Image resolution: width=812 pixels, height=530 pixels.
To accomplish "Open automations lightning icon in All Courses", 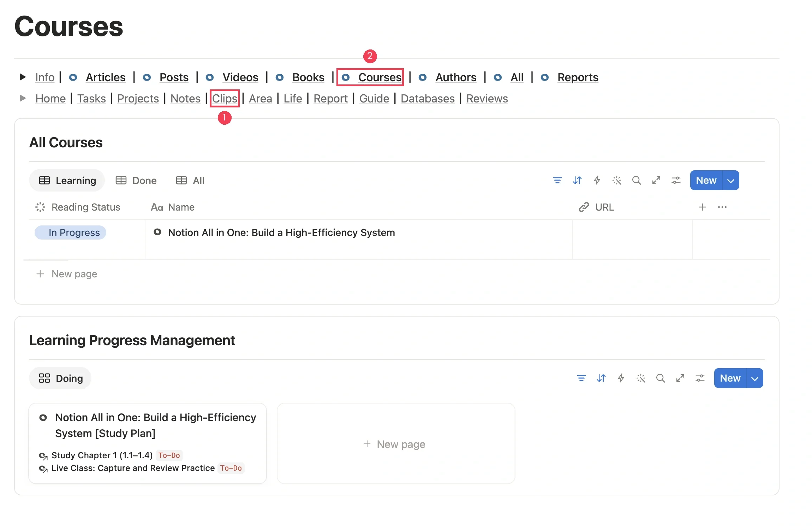I will (597, 181).
